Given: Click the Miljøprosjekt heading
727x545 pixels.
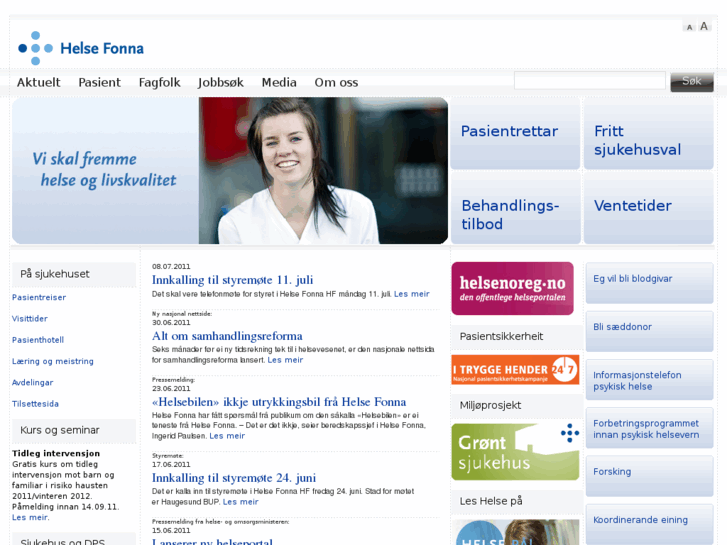Looking at the screenshot, I should 490,405.
